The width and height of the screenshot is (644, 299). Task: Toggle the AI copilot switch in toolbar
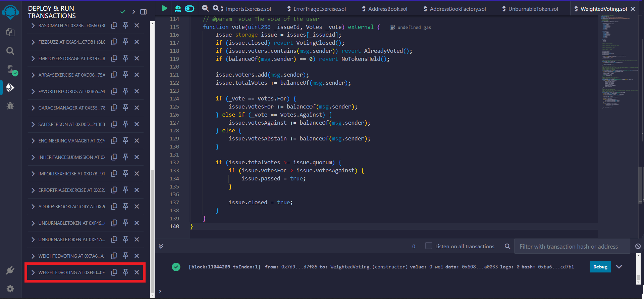(190, 8)
